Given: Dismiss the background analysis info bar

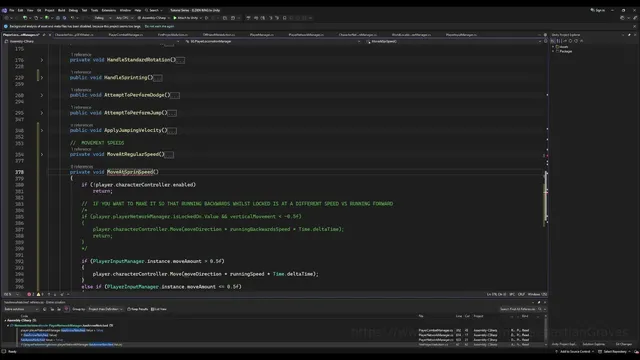Looking at the screenshot, I should click(x=635, y=26).
